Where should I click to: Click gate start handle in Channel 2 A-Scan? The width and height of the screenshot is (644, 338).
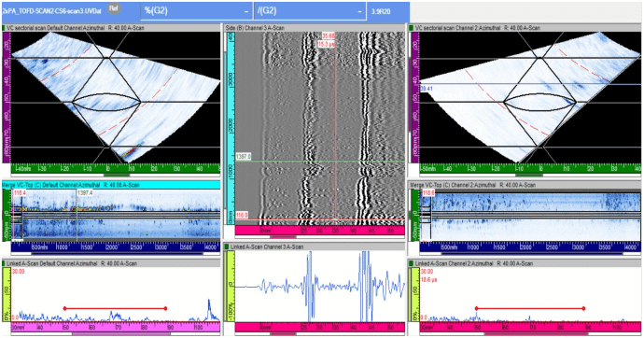(476, 308)
